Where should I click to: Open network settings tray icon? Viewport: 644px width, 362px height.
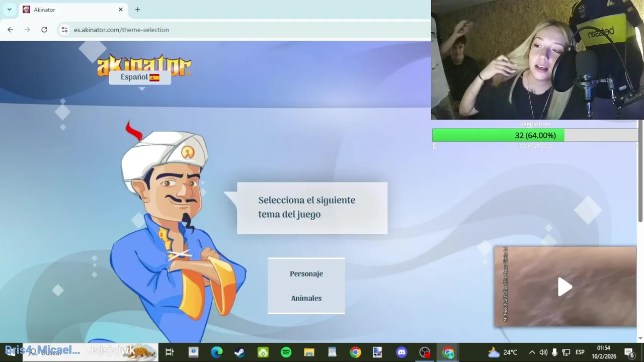566,352
